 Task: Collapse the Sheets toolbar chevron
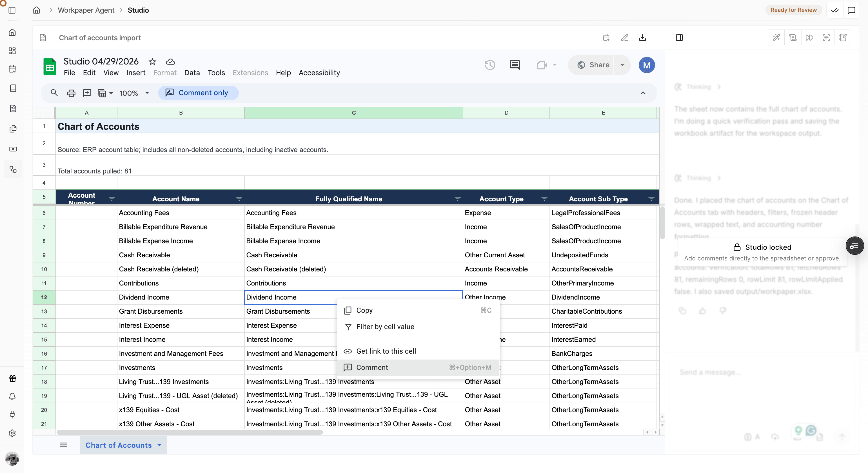click(643, 93)
